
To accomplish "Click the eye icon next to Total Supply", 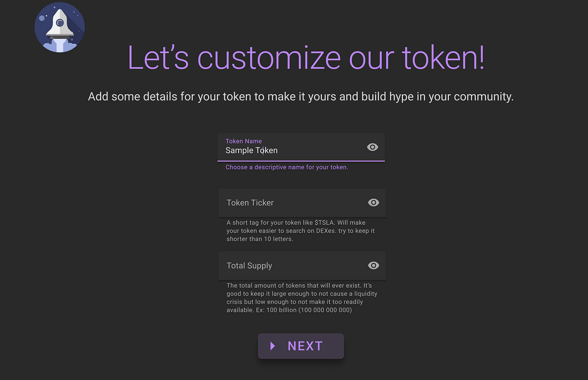I will coord(373,265).
